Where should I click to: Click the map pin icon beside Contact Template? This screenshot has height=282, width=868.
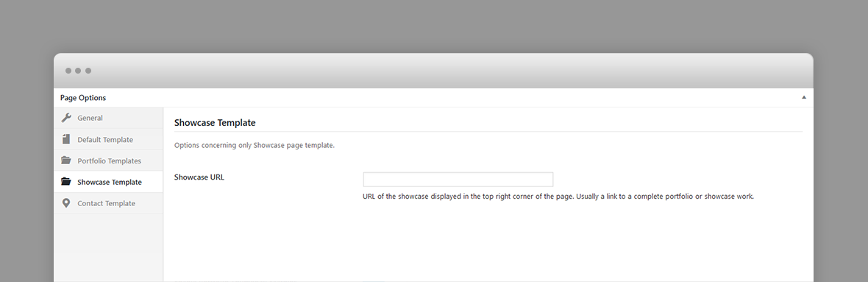tap(66, 202)
